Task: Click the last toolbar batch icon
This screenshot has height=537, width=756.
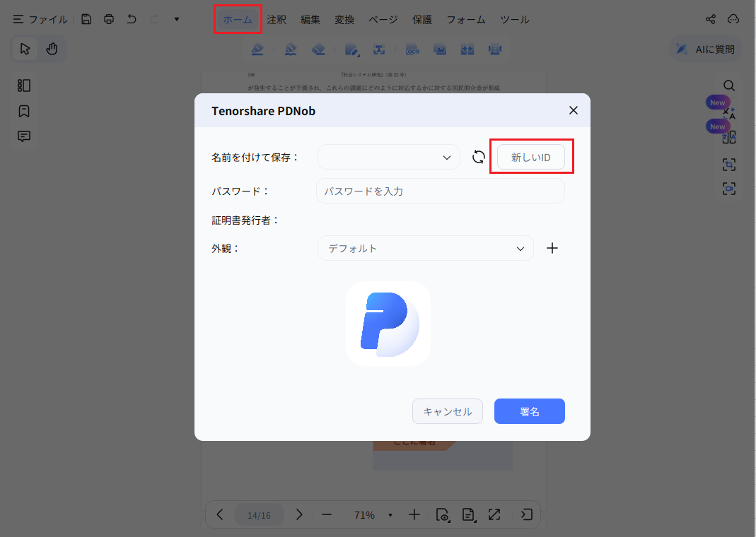Action: [x=494, y=49]
